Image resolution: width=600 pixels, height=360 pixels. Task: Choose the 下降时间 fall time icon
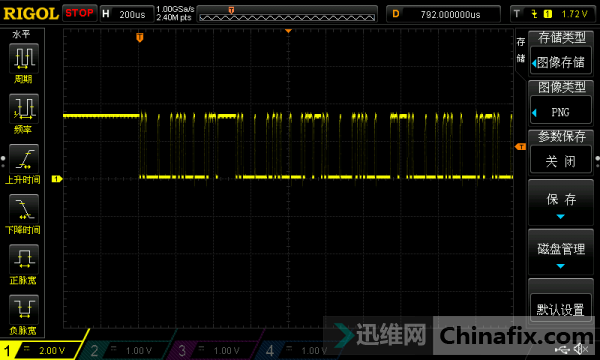(x=24, y=209)
